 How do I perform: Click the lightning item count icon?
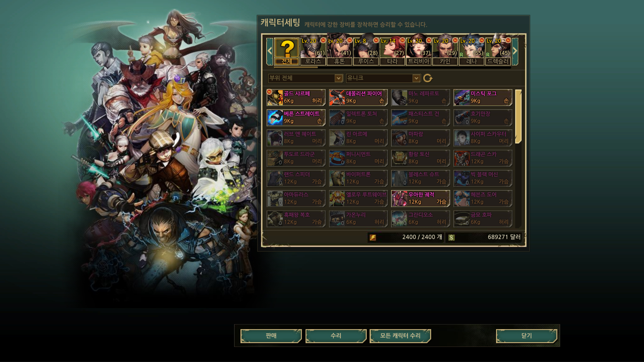tap(373, 237)
